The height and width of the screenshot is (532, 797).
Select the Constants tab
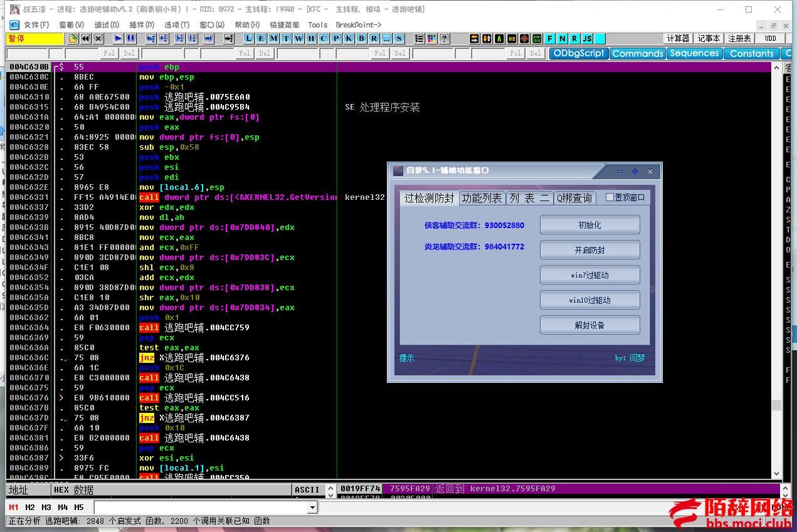point(752,53)
